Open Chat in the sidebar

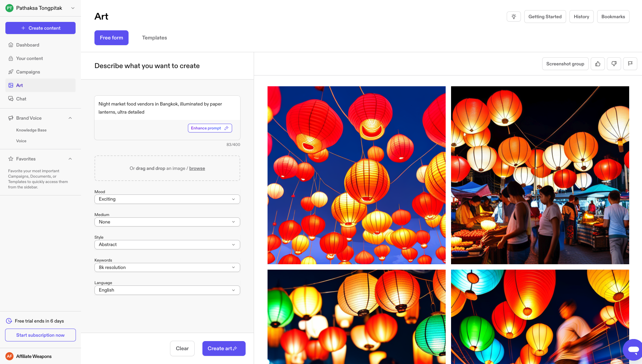pyautogui.click(x=21, y=99)
